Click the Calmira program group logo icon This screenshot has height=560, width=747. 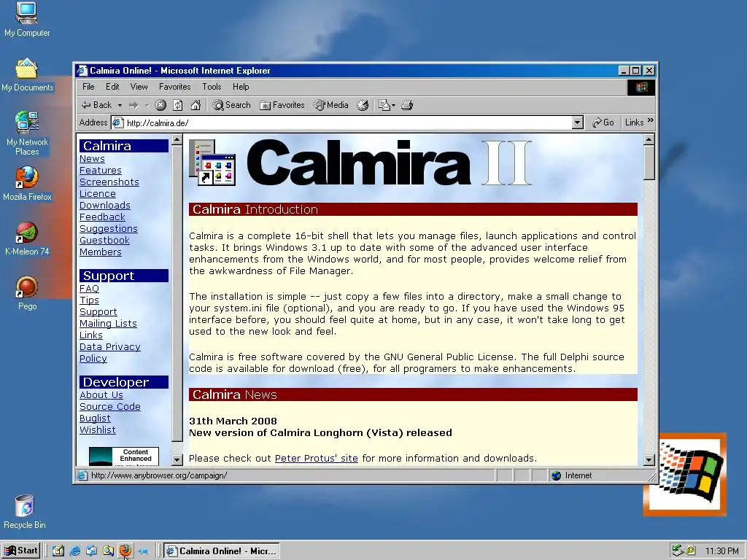pos(212,163)
